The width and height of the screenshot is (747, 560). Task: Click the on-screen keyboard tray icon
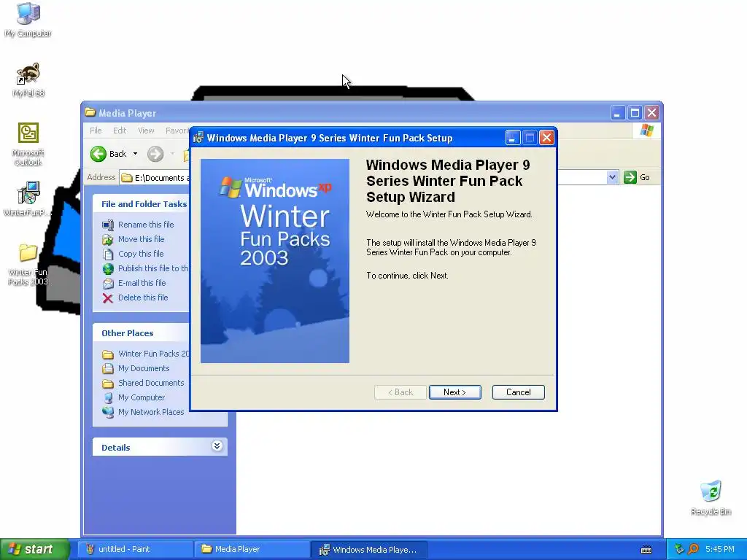coord(646,550)
